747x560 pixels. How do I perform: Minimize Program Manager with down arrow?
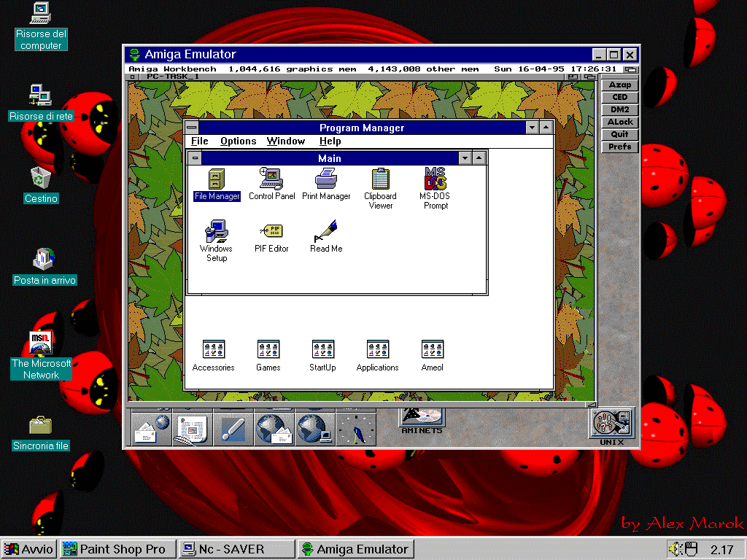click(533, 127)
